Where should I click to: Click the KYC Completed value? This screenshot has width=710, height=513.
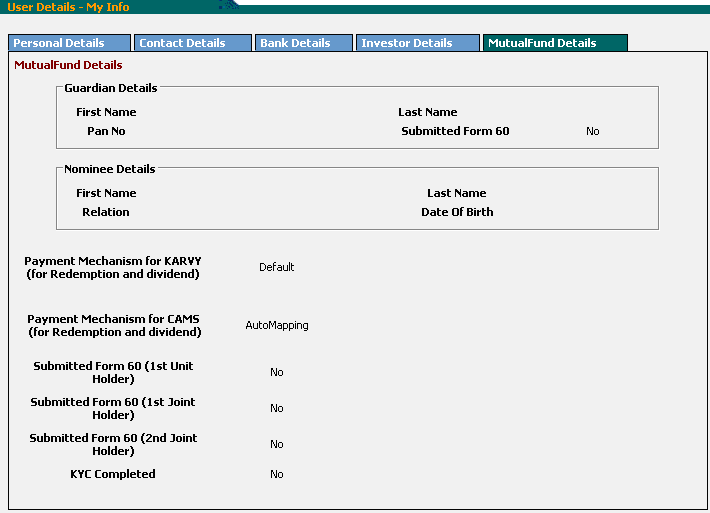click(x=277, y=474)
